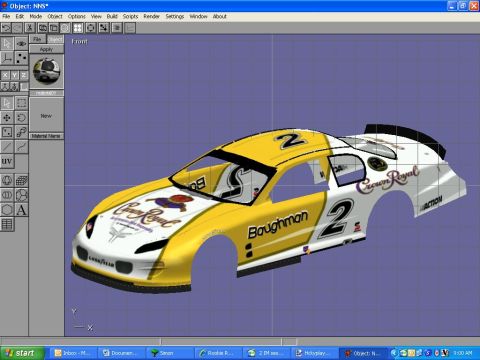Open the Mode menu
The height and width of the screenshot is (360, 480).
coord(36,16)
